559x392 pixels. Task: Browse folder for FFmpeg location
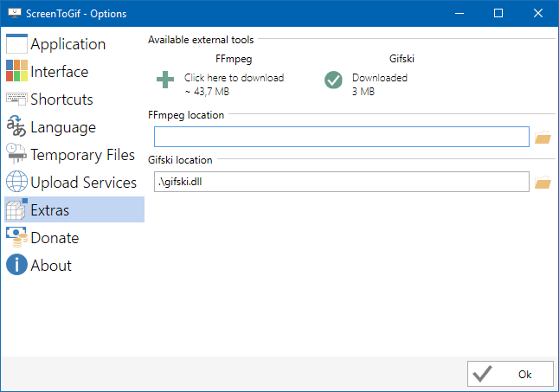[543, 138]
